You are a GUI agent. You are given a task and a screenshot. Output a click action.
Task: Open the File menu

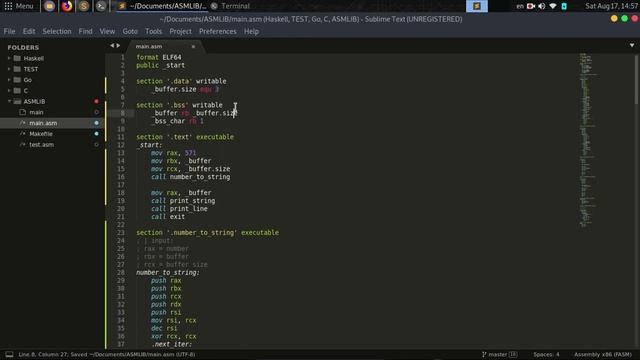pos(9,31)
